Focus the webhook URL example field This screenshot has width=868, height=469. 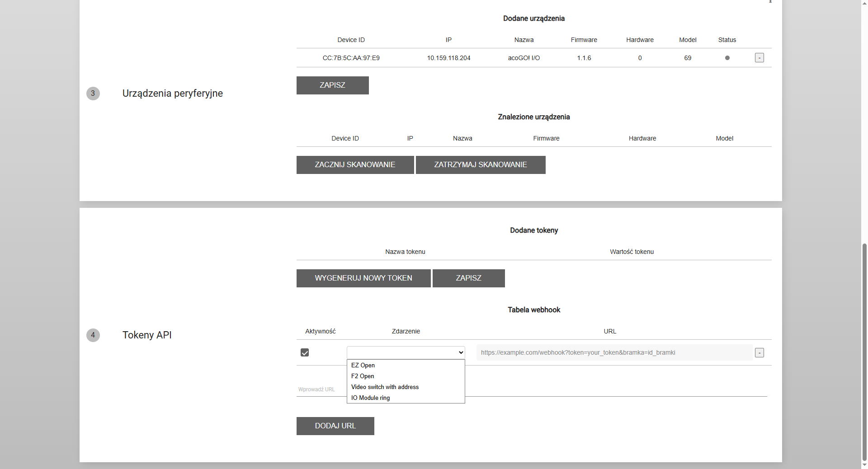pos(614,353)
